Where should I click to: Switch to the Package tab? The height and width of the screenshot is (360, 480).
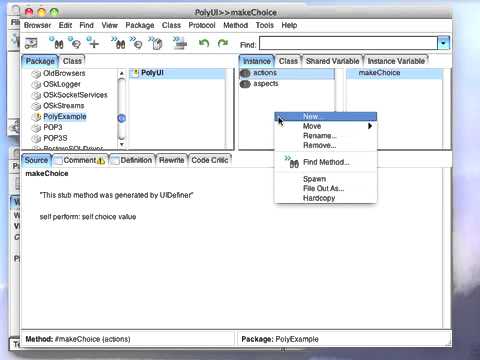pyautogui.click(x=40, y=61)
